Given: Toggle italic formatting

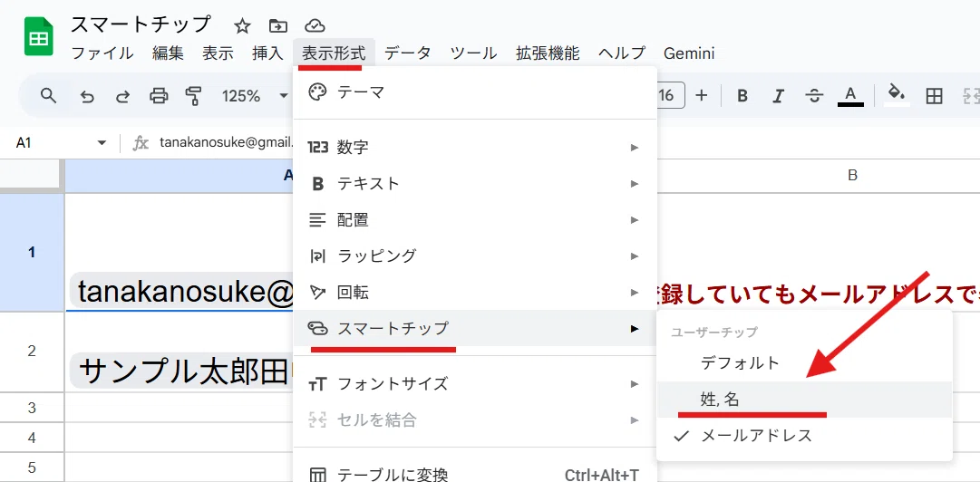Looking at the screenshot, I should point(778,95).
